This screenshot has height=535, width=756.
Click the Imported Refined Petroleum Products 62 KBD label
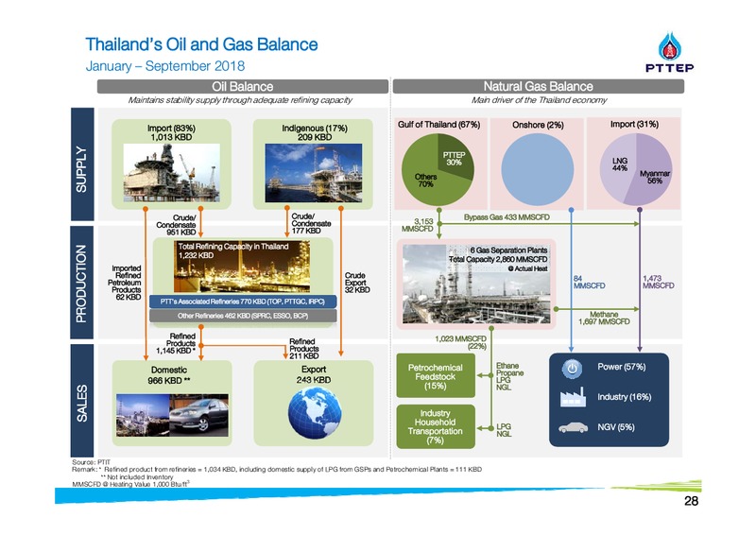click(125, 283)
